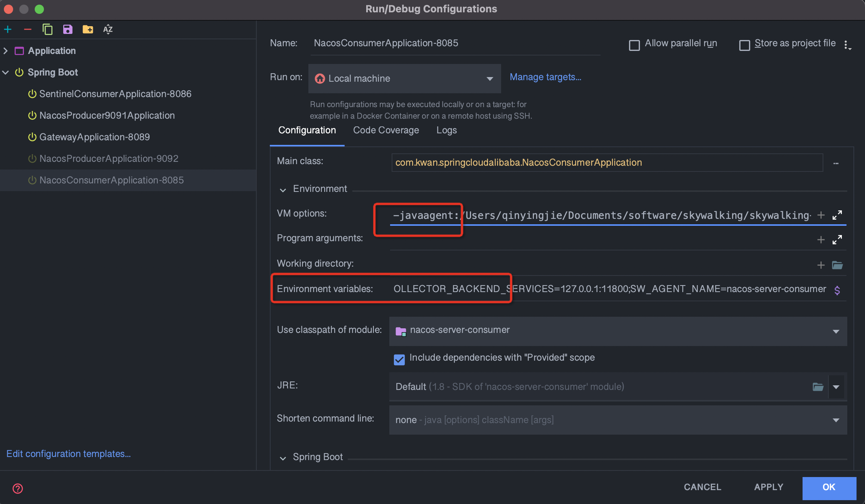Screen dimensions: 865x504
Task: Open help with question mark icon
Action: pyautogui.click(x=18, y=489)
